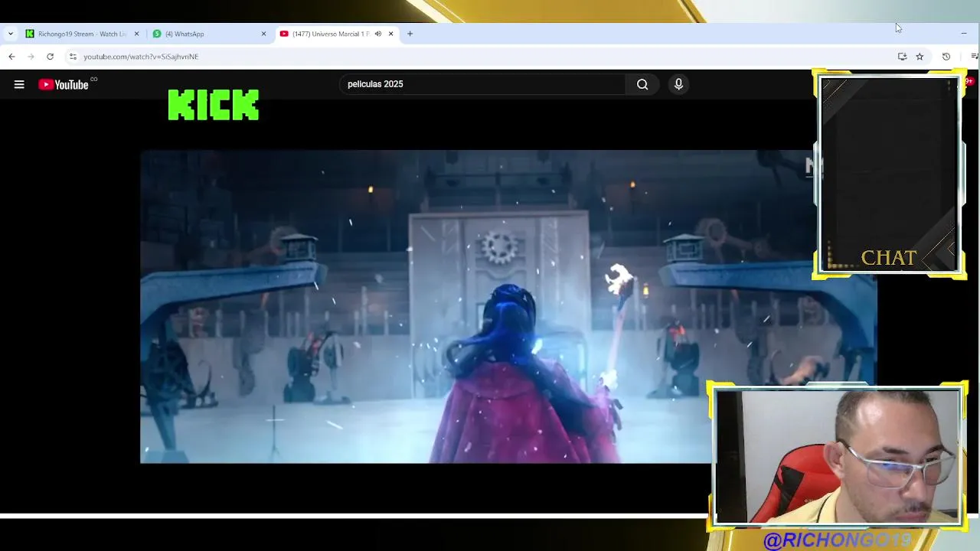Click the magnifier search button

pyautogui.click(x=642, y=84)
